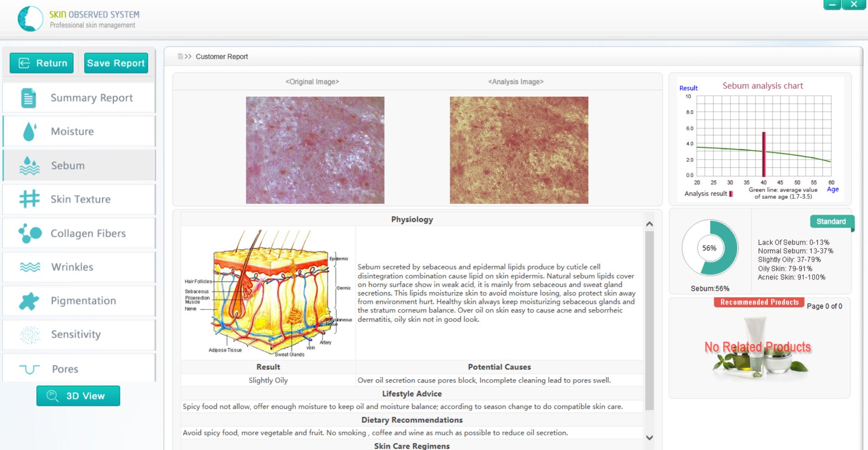
Task: Click the Wrinkles wavy lines icon
Action: (30, 267)
